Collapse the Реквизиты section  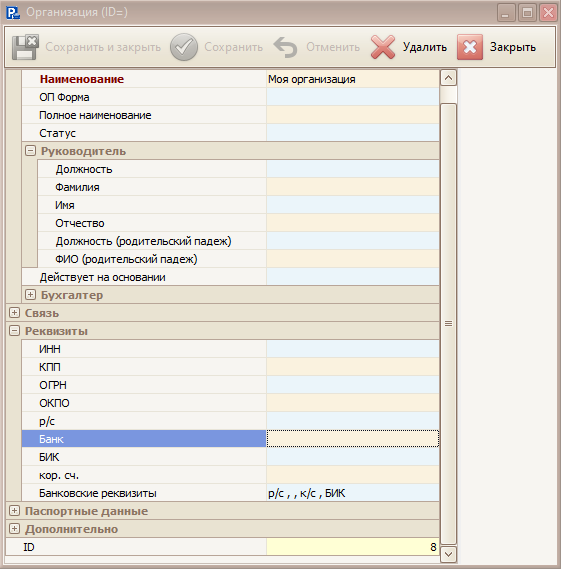14,331
